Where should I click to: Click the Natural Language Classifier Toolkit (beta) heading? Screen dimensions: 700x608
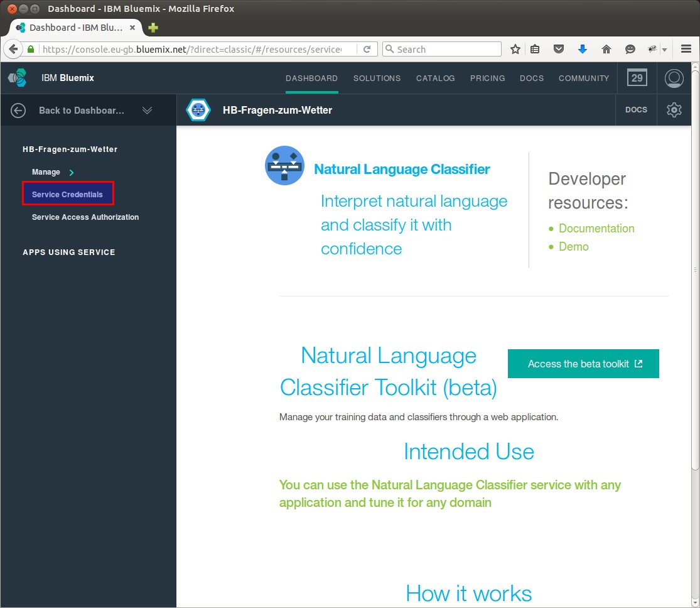click(389, 372)
